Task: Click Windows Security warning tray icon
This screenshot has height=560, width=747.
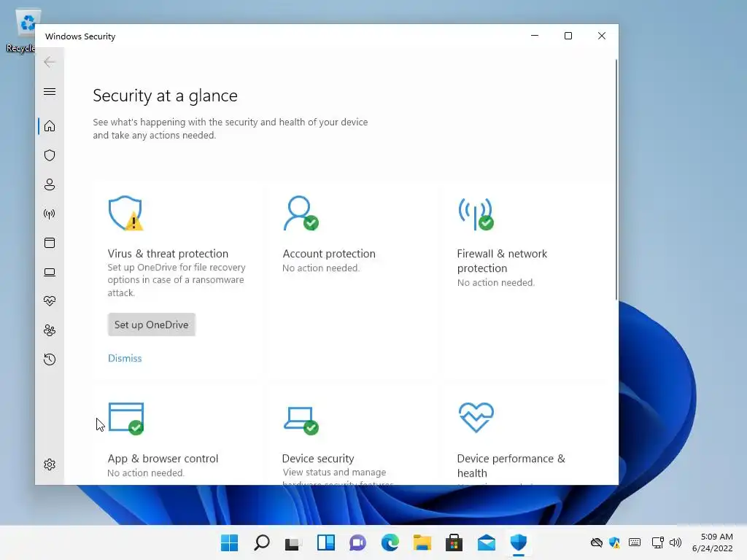Action: [x=614, y=542]
